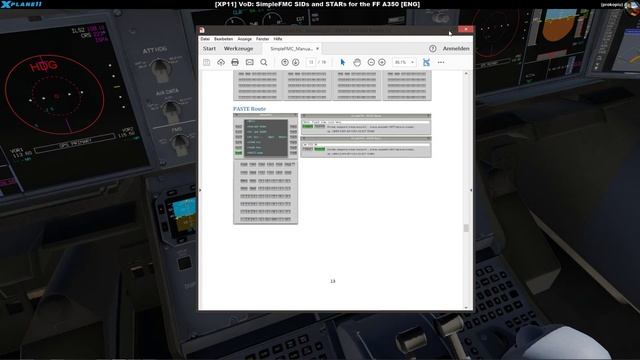Click the Acrobat document icon in title bar

(x=202, y=30)
